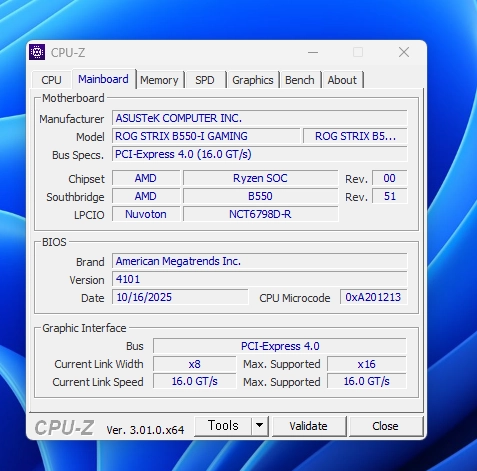Click the LPCIO Nuvoton field
The width and height of the screenshot is (477, 471).
point(146,214)
